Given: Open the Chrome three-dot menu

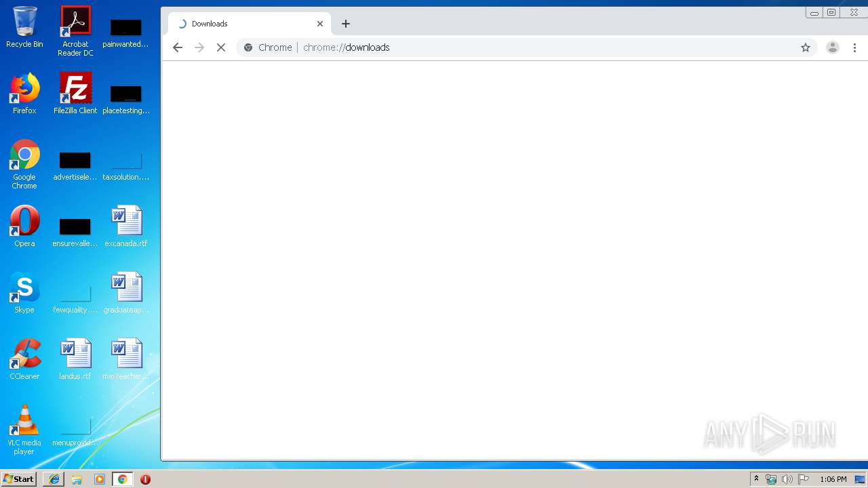Looking at the screenshot, I should 855,47.
